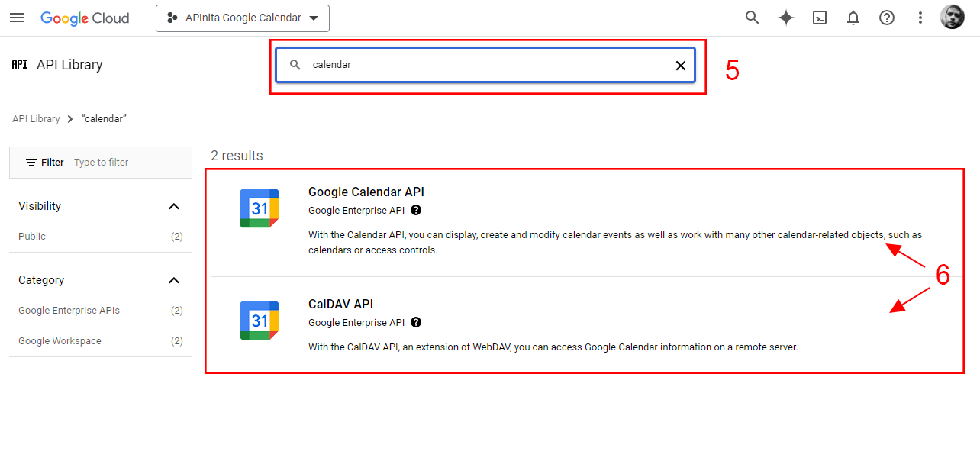The image size is (980, 474).
Task: Collapse the Category filter section
Action: [x=174, y=280]
